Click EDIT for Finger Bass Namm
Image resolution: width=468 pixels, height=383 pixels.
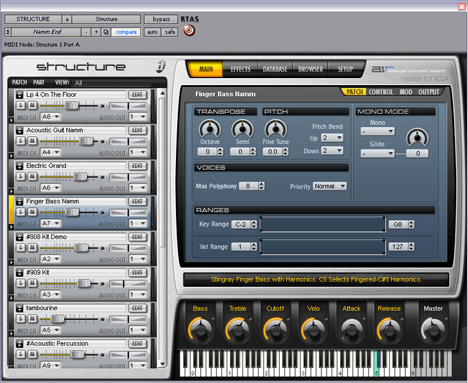tap(137, 202)
